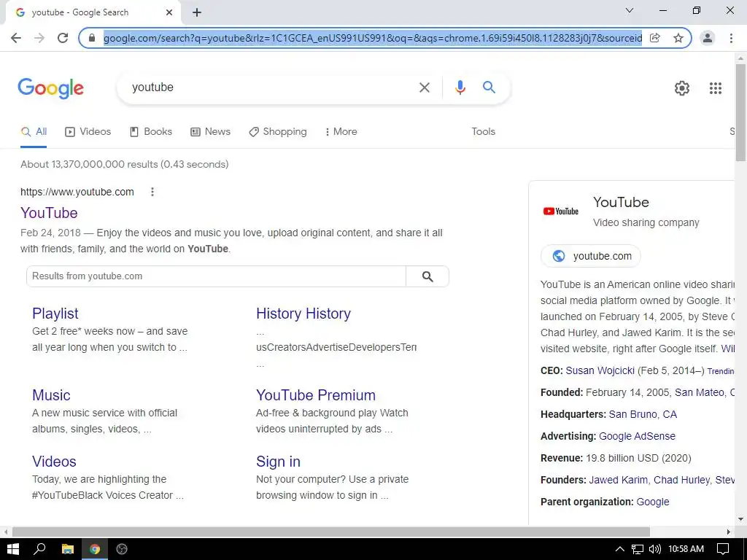Screen dimensions: 747x560
Task: Open the volume speaker tray icon
Action: click(655, 549)
